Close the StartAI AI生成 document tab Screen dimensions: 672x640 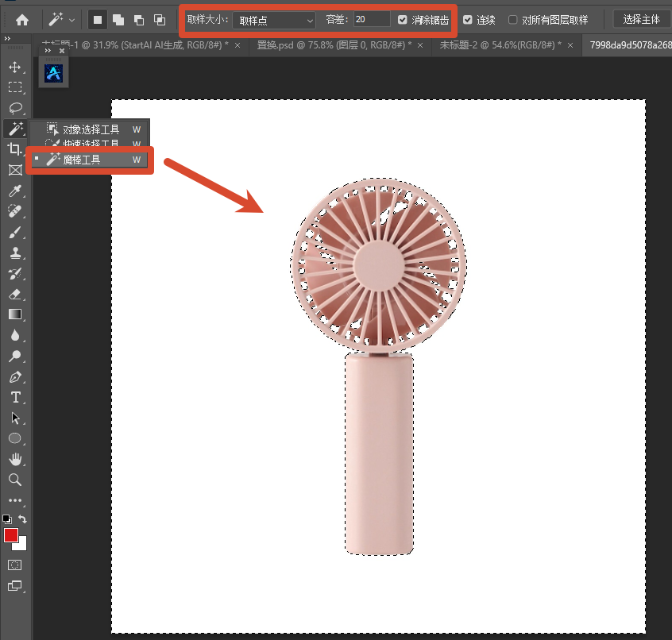coord(238,45)
